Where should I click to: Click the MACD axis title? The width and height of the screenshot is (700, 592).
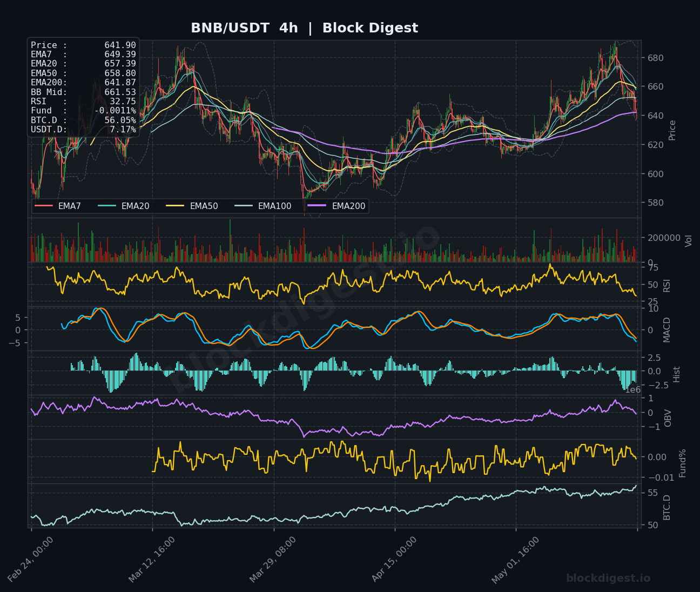click(667, 329)
